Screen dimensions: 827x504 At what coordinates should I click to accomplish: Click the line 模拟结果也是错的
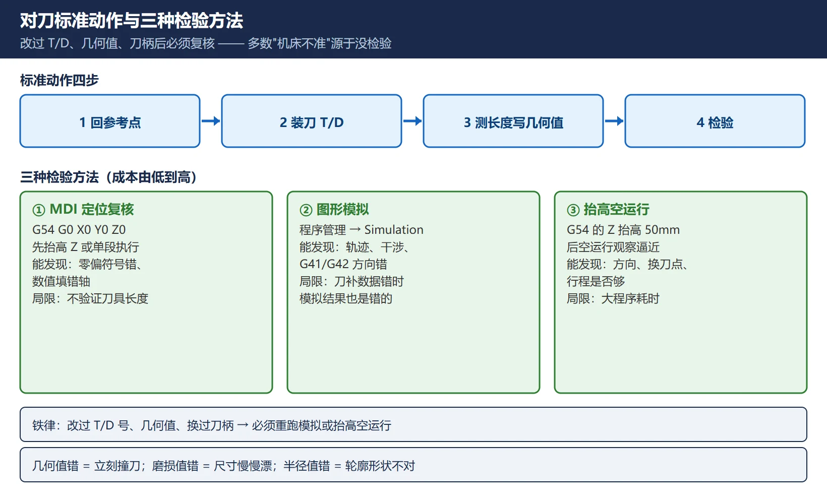coord(346,298)
